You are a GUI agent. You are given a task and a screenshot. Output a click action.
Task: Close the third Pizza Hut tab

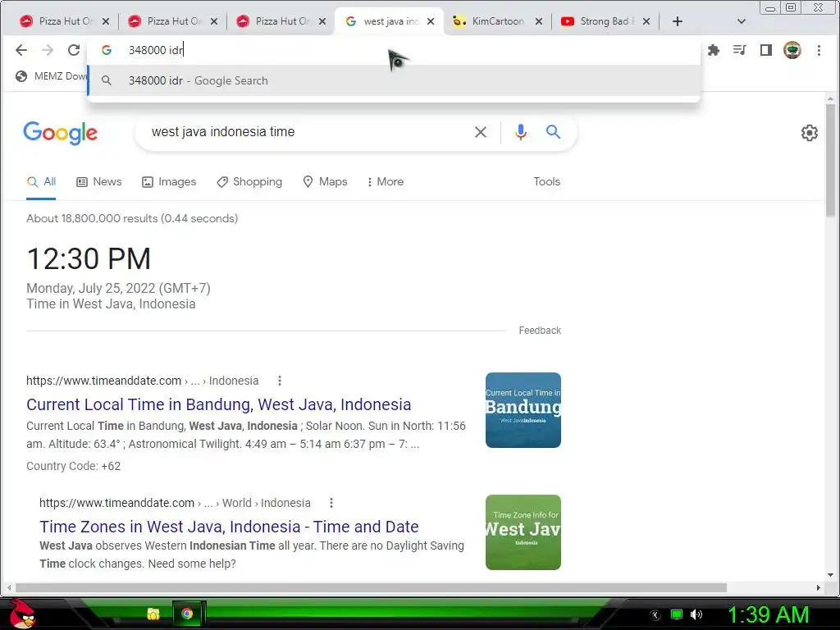coord(322,21)
